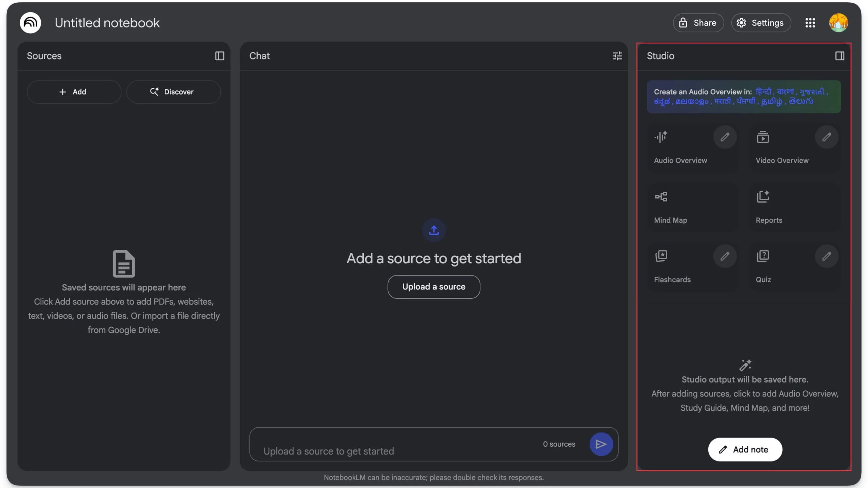Edit Flashcards options pencil icon
The width and height of the screenshot is (868, 488).
click(x=725, y=256)
